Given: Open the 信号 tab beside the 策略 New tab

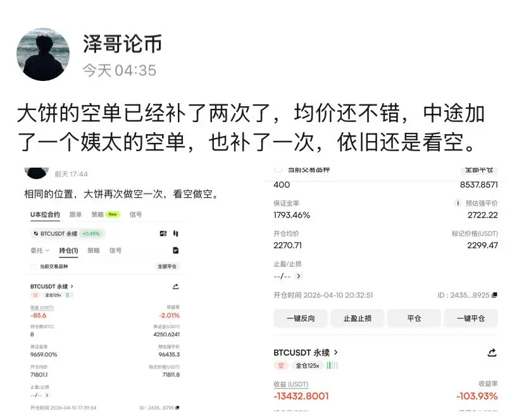Looking at the screenshot, I should tap(135, 214).
